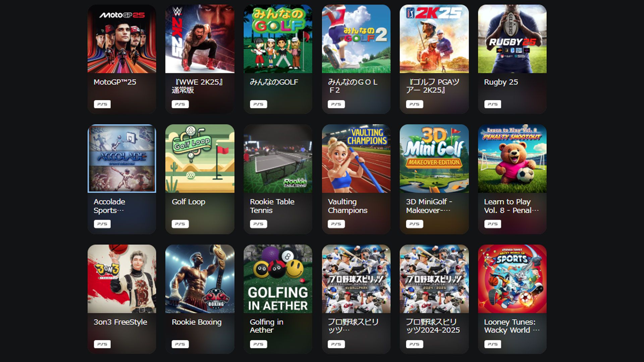644x362 pixels.
Task: Open the Rugby 25 title link
Action: coord(501,82)
